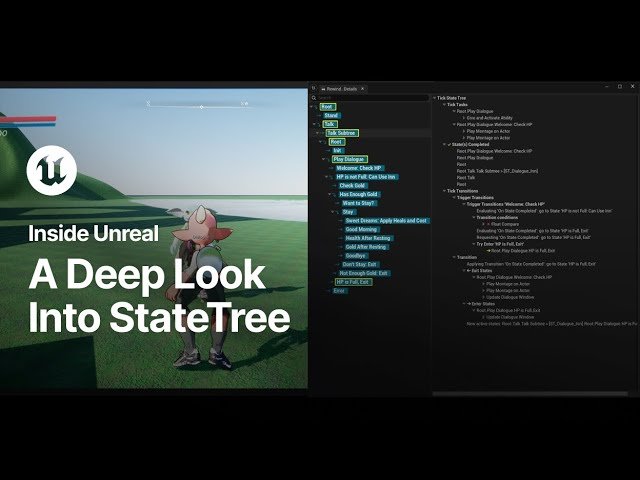640x480 pixels.
Task: Maximize the debugger window
Action: pos(620,87)
